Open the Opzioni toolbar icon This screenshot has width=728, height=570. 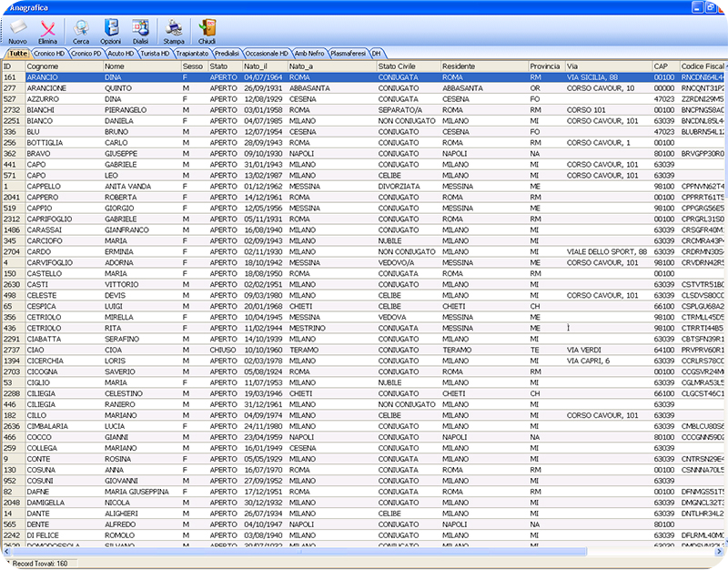(x=110, y=32)
